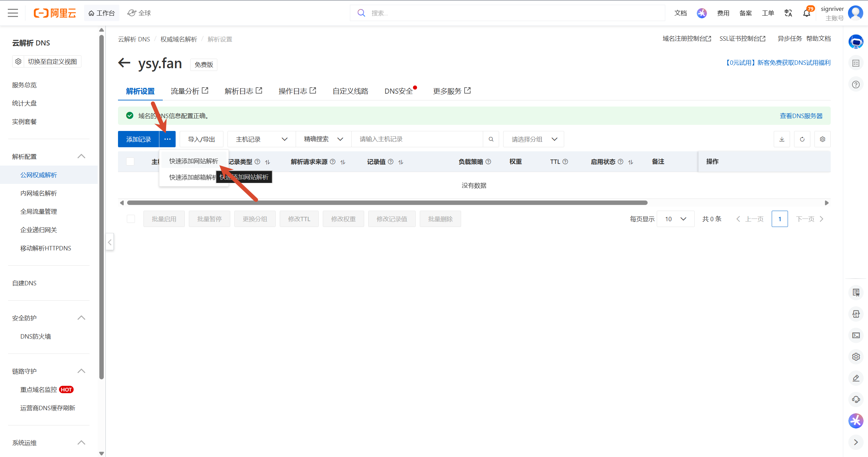Open the checklist icon on right sidebar
Image resolution: width=868 pixels, height=457 pixels.
point(856,63)
